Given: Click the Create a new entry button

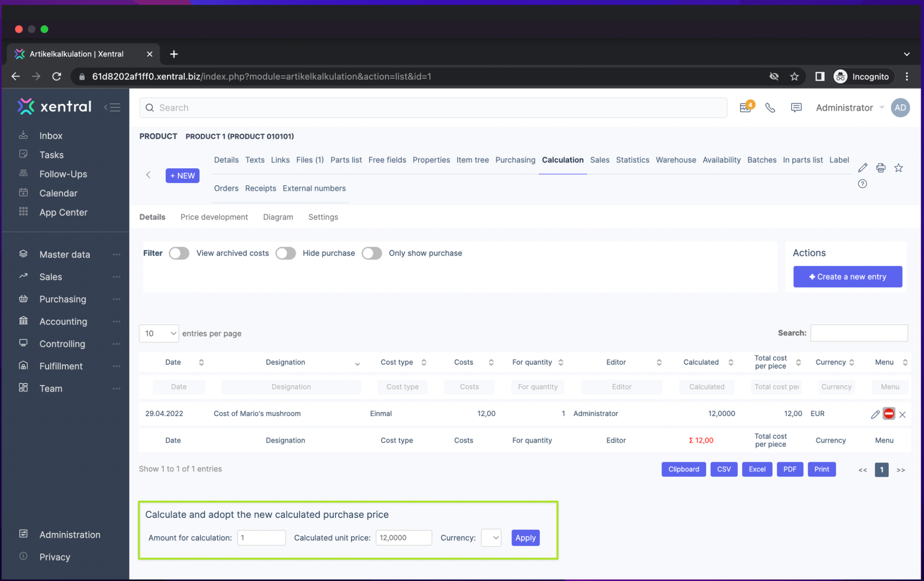Looking at the screenshot, I should (847, 277).
